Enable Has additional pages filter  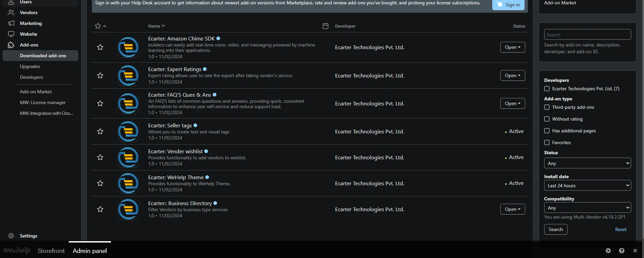tap(547, 131)
